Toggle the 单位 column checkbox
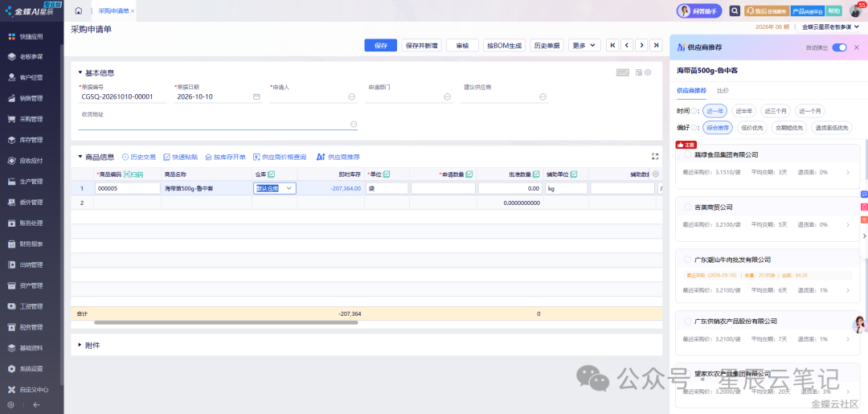This screenshot has height=414, width=868. click(387, 174)
